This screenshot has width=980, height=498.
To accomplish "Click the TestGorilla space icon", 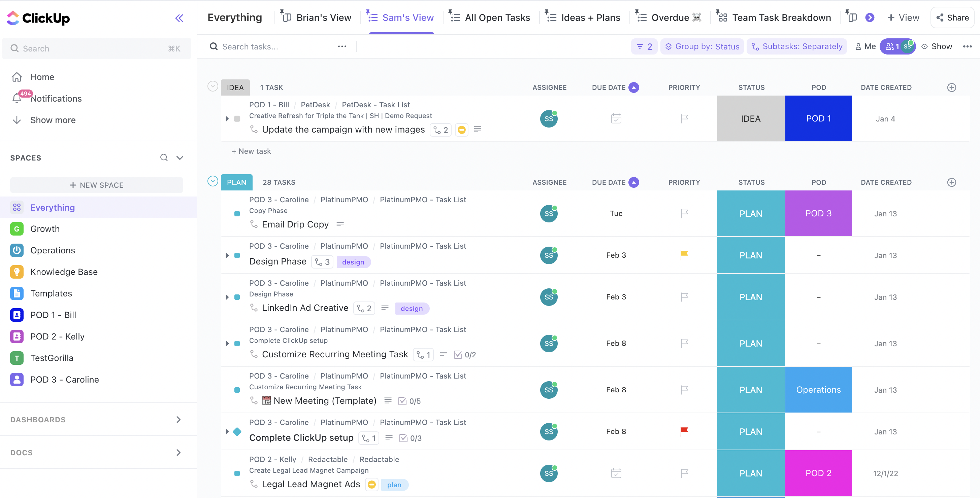I will point(17,358).
